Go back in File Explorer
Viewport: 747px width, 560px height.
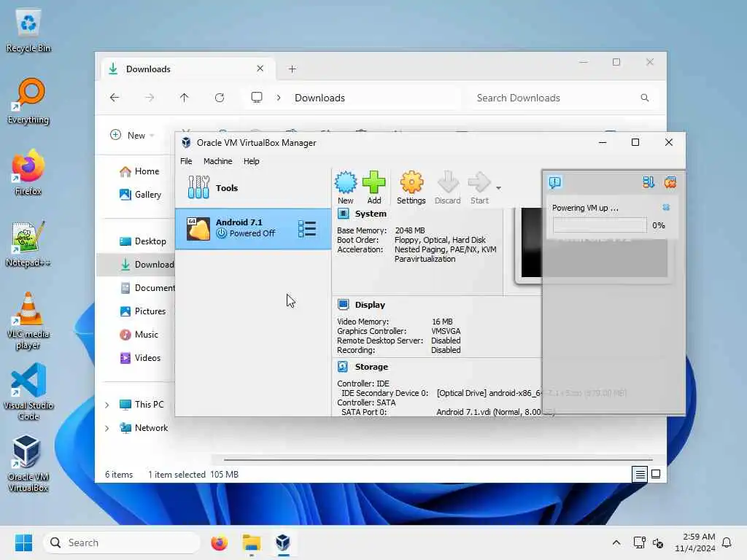[115, 98]
